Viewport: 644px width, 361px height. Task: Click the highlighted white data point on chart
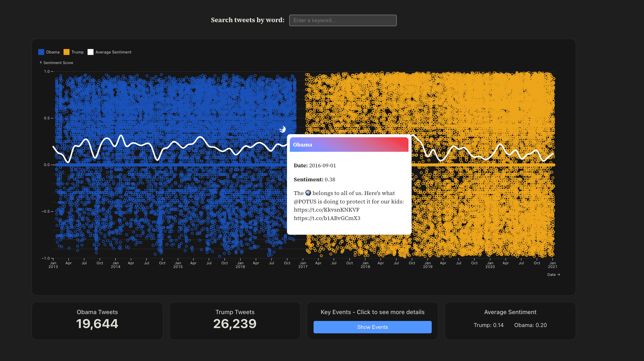[x=282, y=129]
